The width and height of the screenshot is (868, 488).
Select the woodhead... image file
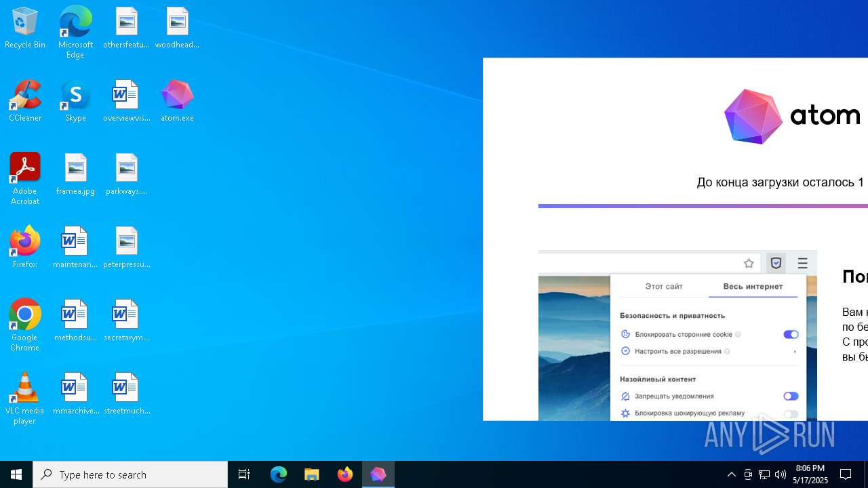(177, 28)
